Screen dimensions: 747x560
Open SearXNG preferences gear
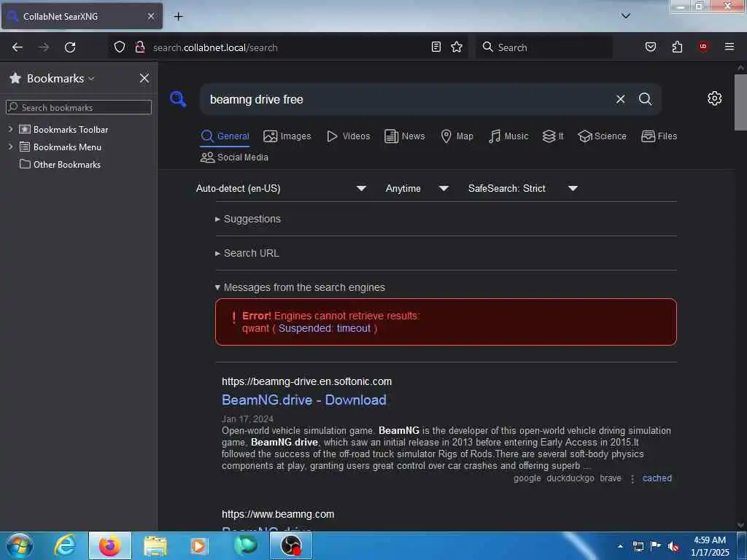[x=714, y=98]
